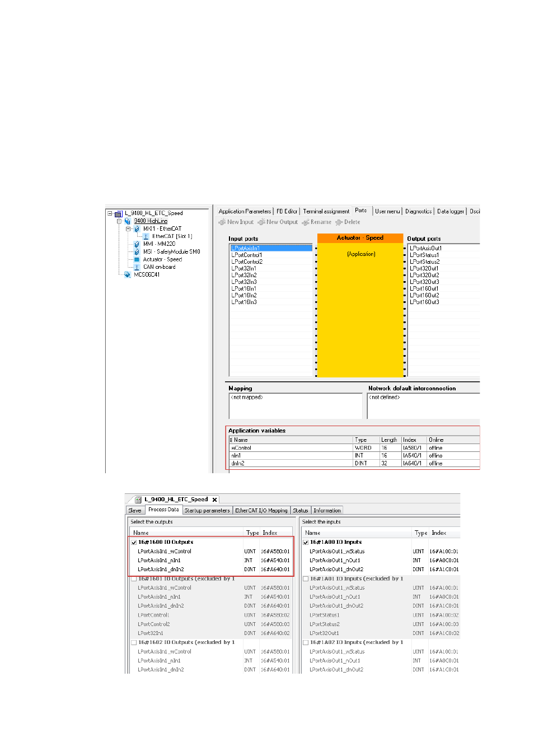The width and height of the screenshot is (534, 756).
Task: Click the Delete button
Action: pos(348,222)
